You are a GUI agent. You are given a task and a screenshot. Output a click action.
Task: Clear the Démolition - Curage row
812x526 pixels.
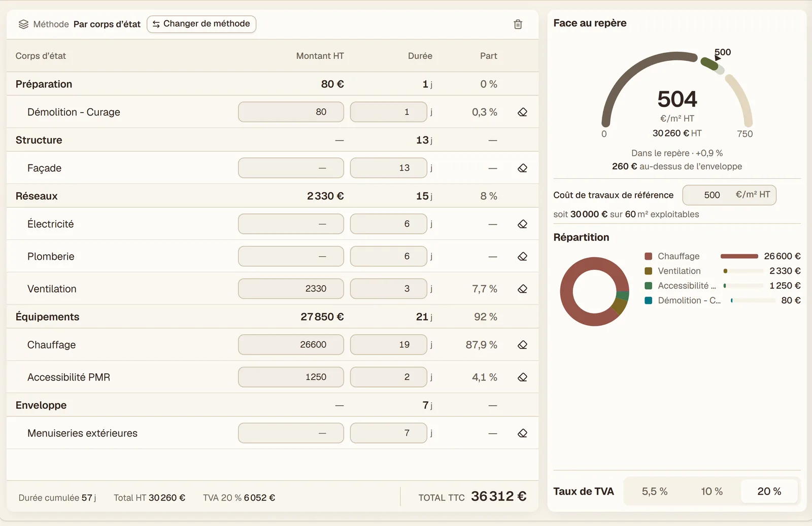522,112
